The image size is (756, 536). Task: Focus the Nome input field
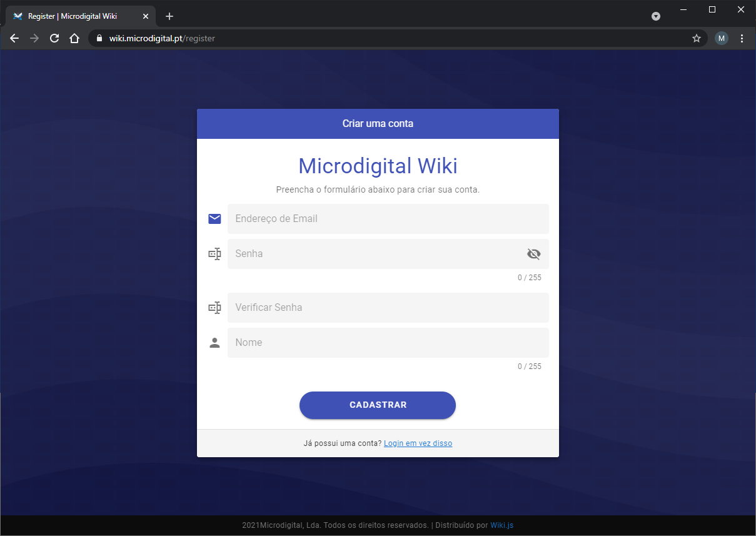(x=388, y=343)
